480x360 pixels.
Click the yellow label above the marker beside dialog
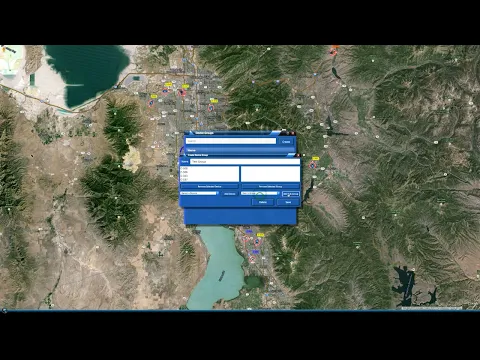315,158
